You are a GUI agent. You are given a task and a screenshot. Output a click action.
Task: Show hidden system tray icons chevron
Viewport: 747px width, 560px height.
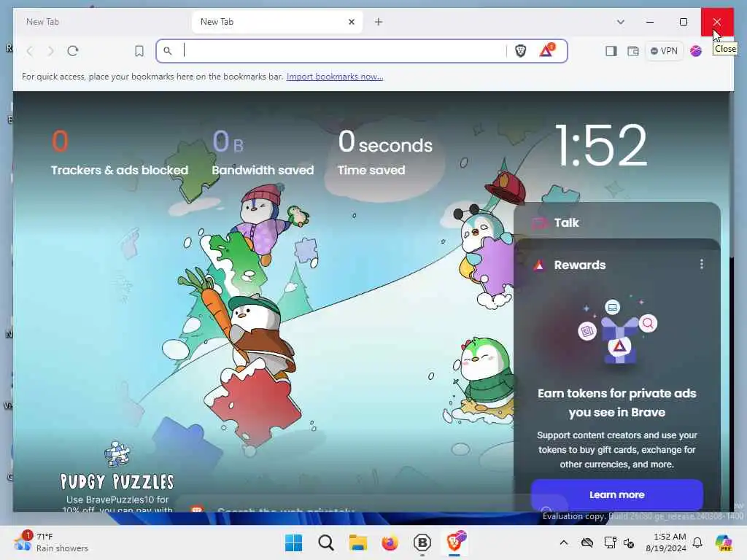point(564,542)
